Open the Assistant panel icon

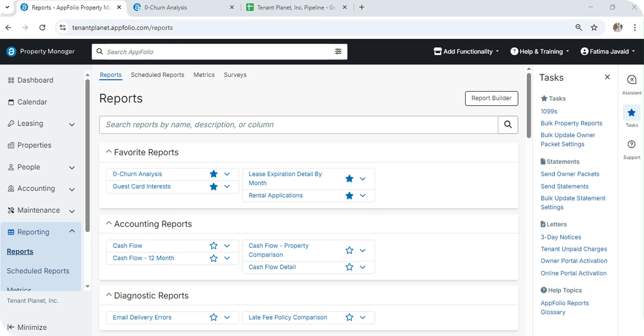pyautogui.click(x=631, y=80)
